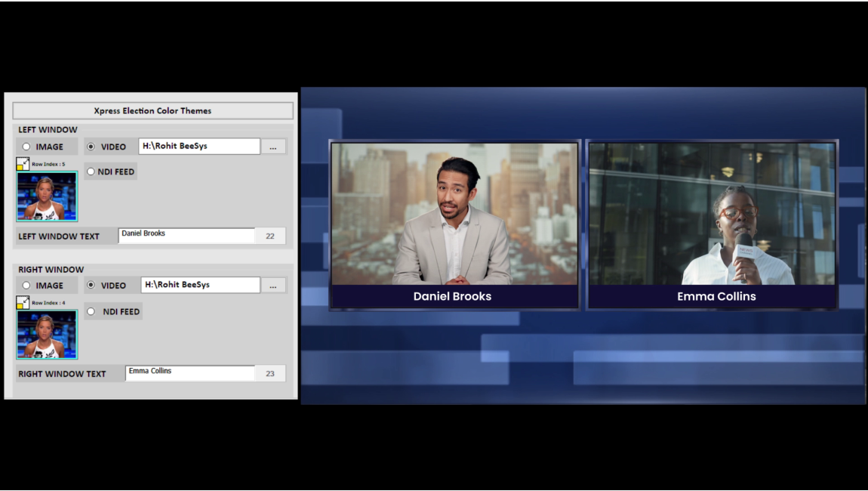
Task: Select VIDEO radio for Right Window
Action: tap(91, 286)
